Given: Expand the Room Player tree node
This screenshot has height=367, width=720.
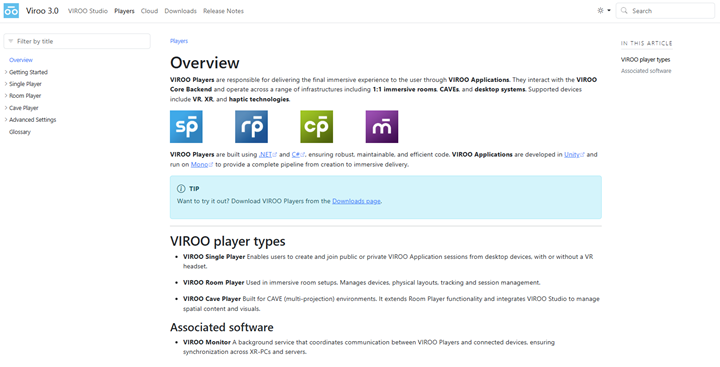Looking at the screenshot, I should point(6,96).
